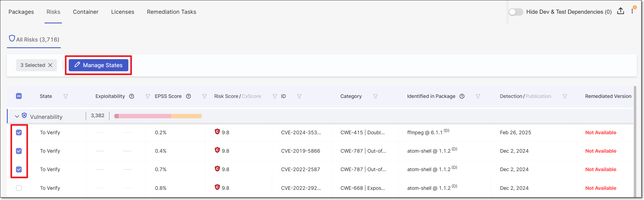
Task: Collapse the Vulnerability group chevron
Action: click(17, 116)
